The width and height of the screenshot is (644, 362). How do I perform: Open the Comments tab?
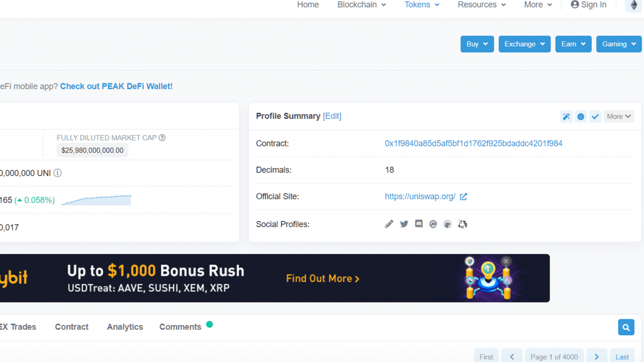(180, 327)
